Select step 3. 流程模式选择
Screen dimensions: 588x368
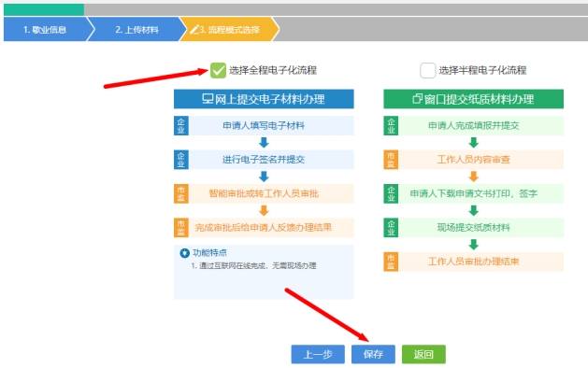pyautogui.click(x=229, y=29)
